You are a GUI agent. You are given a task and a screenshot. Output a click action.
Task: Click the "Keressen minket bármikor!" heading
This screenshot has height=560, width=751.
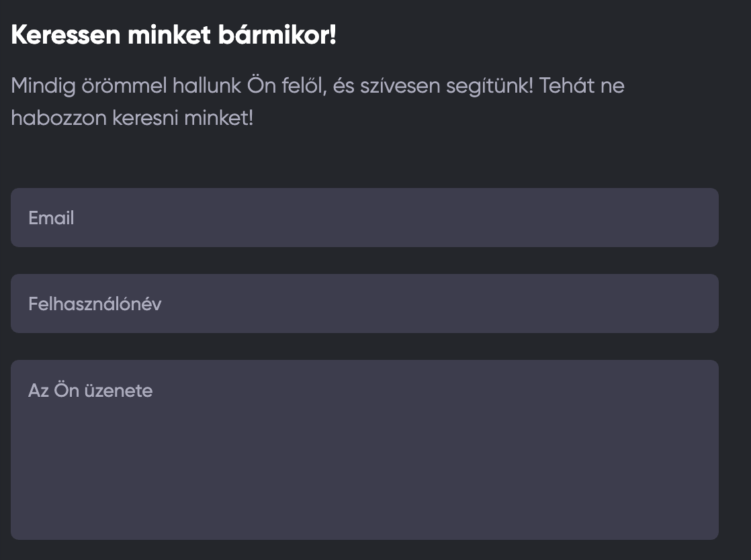point(173,35)
